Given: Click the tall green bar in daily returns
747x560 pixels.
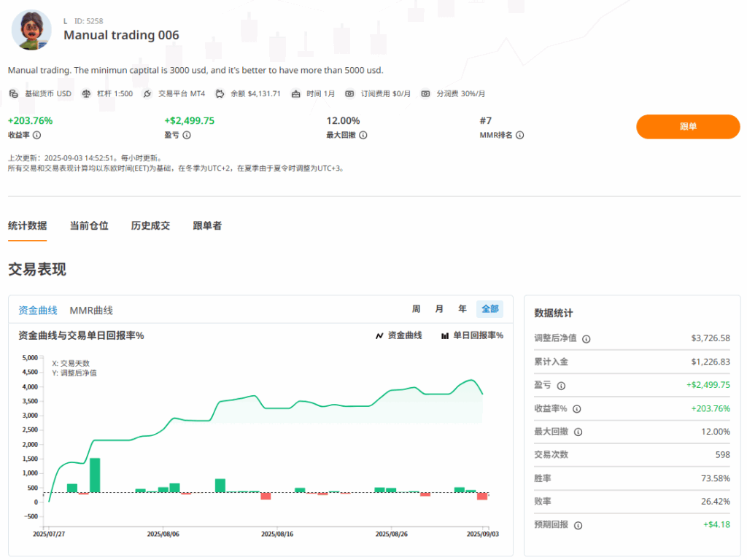Looking at the screenshot, I should coord(95,475).
